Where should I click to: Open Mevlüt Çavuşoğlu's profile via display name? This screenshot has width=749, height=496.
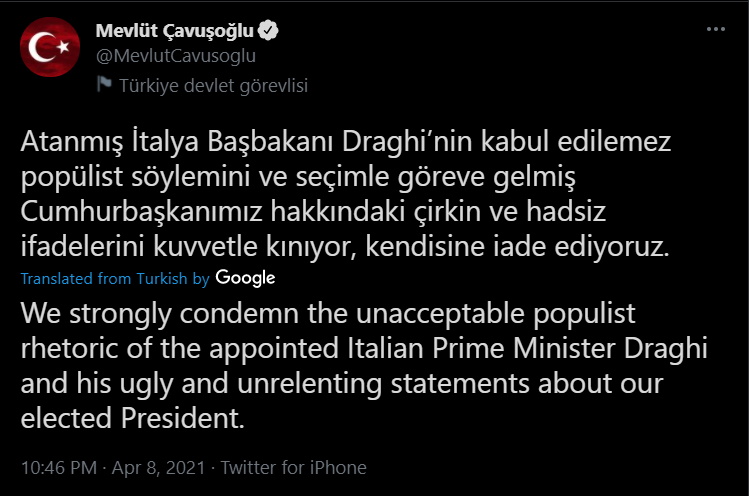[175, 31]
